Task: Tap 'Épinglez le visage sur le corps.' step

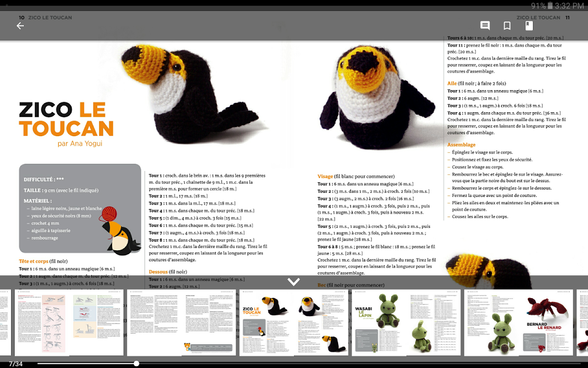Action: [482, 152]
